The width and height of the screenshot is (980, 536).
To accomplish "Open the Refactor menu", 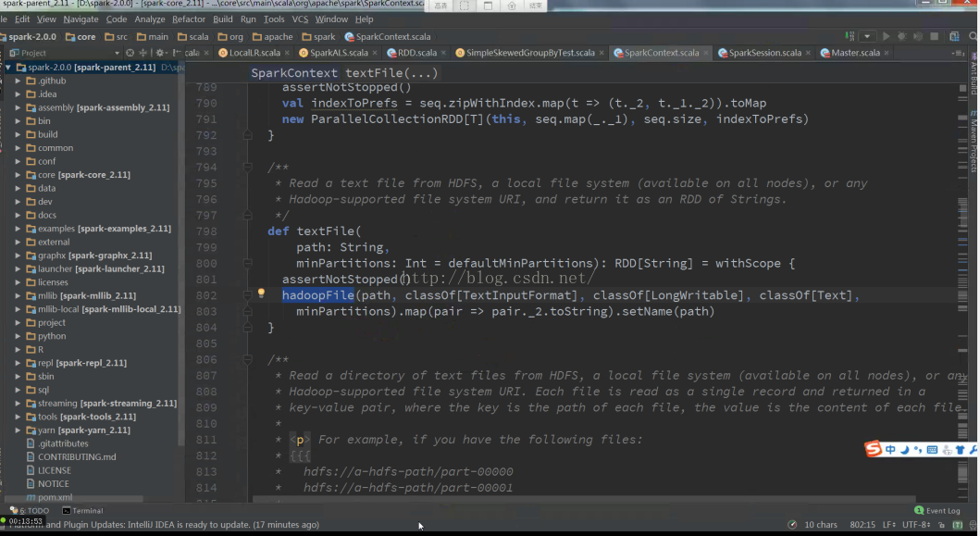I will [x=189, y=19].
